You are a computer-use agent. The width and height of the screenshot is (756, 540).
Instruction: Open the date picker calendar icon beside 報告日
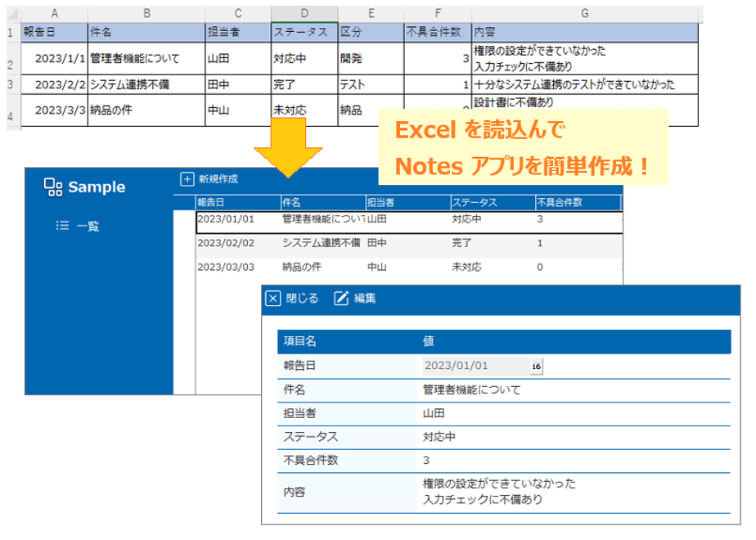pos(536,366)
